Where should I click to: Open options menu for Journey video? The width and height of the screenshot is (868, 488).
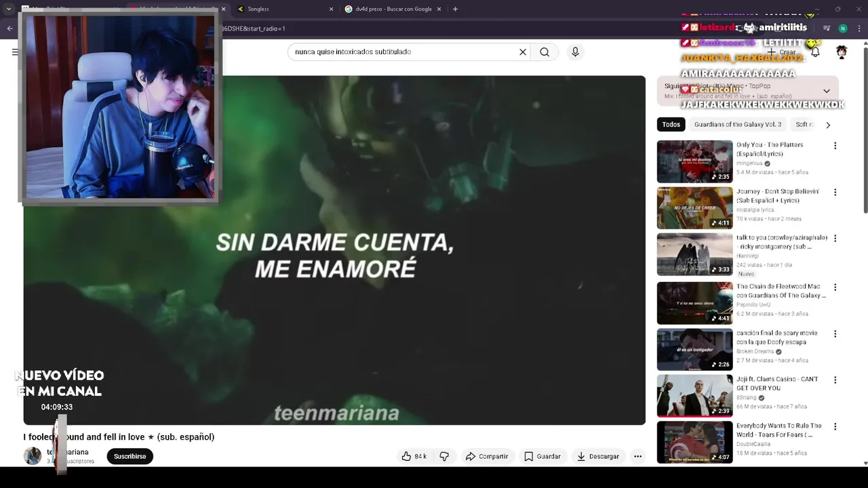click(x=835, y=192)
